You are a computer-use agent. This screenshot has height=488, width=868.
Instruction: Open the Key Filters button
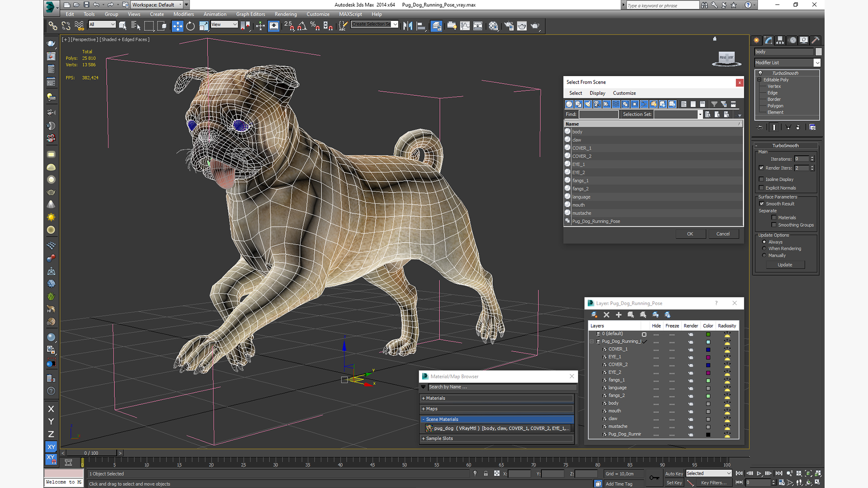pos(714,483)
